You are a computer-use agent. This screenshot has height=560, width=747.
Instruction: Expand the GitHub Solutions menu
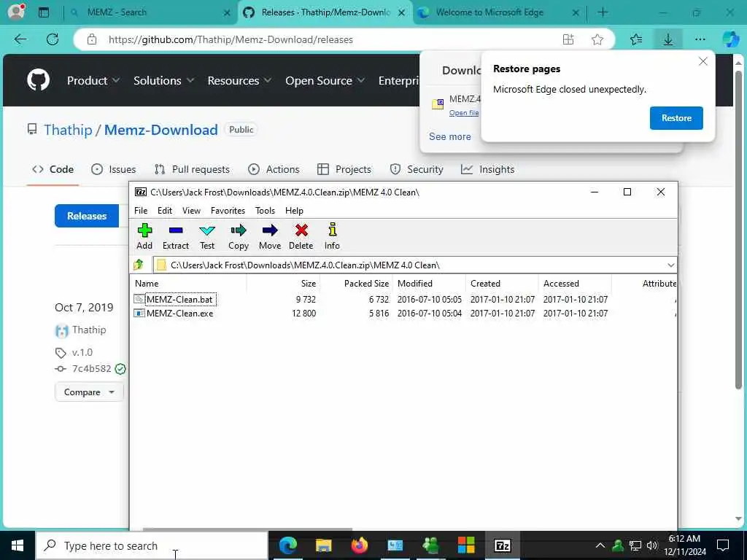tap(163, 80)
